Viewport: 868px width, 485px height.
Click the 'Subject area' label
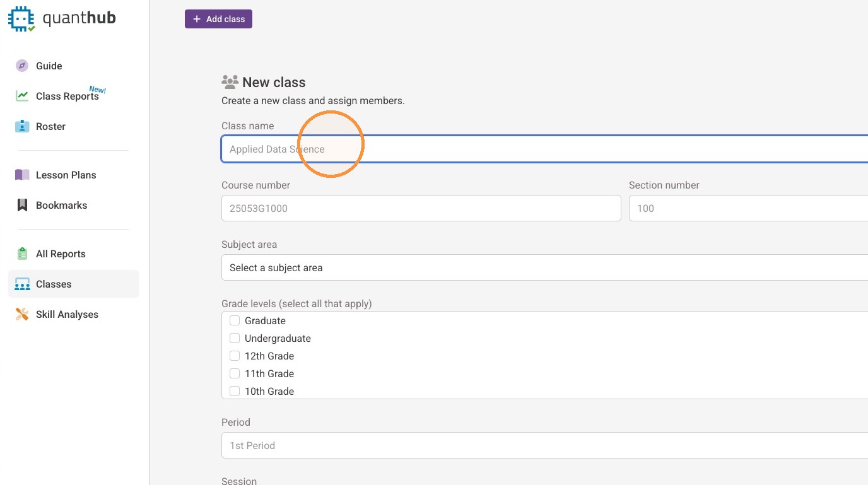click(x=249, y=244)
